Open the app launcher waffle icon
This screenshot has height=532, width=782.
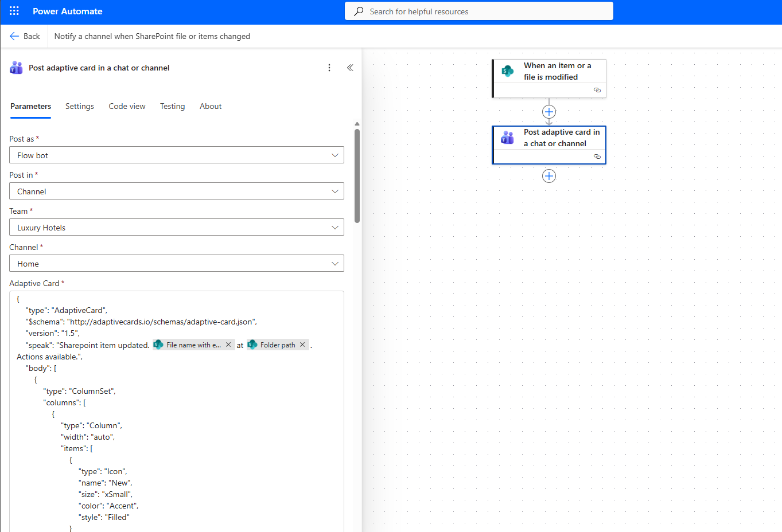pyautogui.click(x=14, y=11)
